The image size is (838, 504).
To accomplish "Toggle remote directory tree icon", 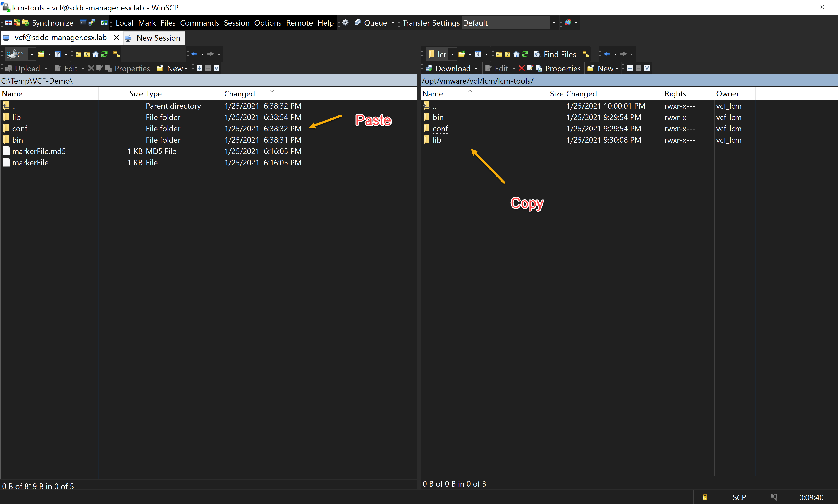I will pyautogui.click(x=586, y=54).
